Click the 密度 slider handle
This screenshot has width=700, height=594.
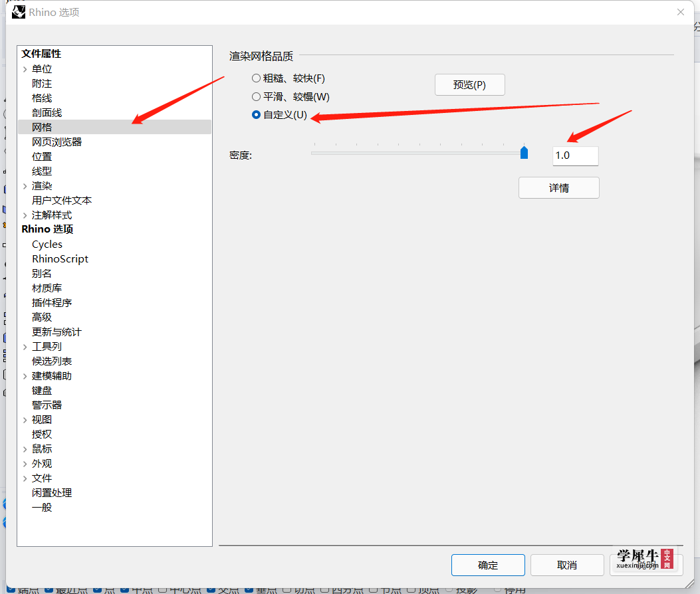[x=524, y=153]
